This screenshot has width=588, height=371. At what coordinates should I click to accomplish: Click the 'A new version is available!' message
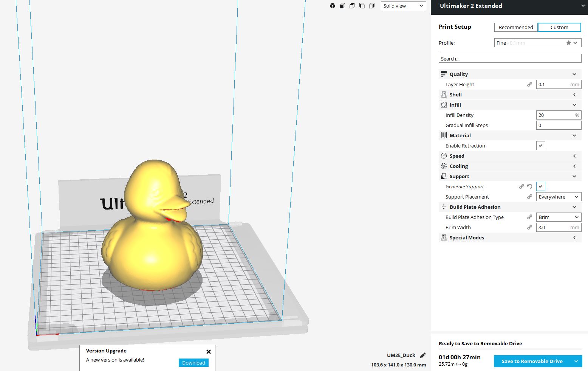[x=115, y=360]
